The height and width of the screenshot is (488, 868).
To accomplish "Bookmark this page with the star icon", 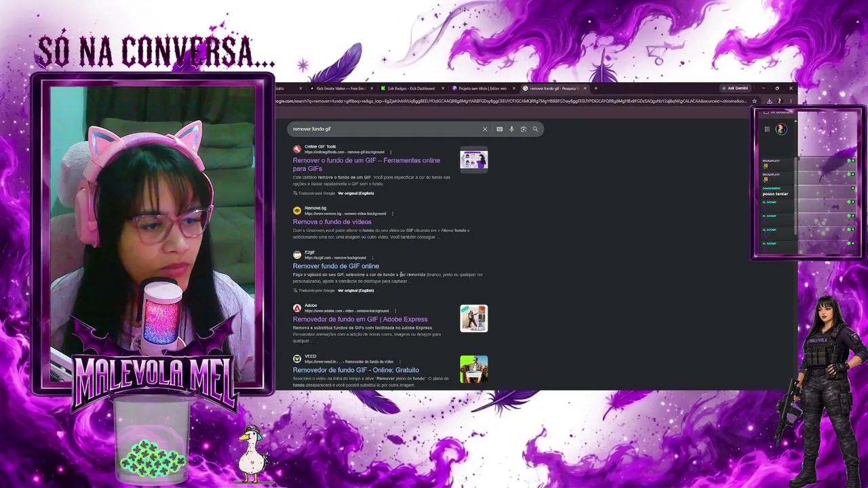I will [754, 101].
